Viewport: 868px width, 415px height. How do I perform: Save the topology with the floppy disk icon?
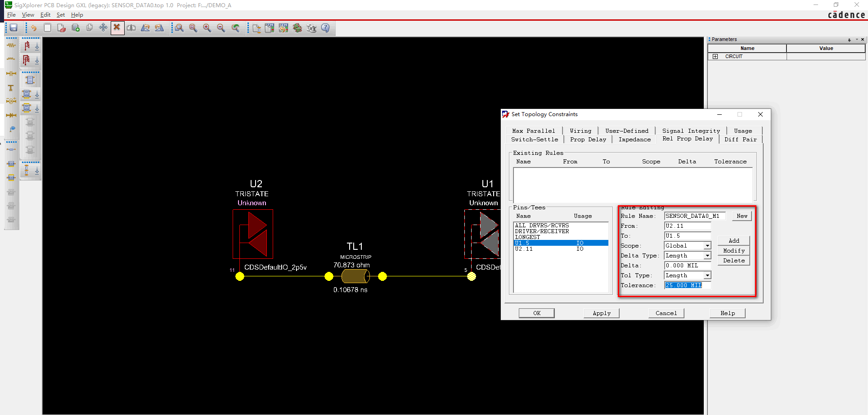(x=13, y=28)
